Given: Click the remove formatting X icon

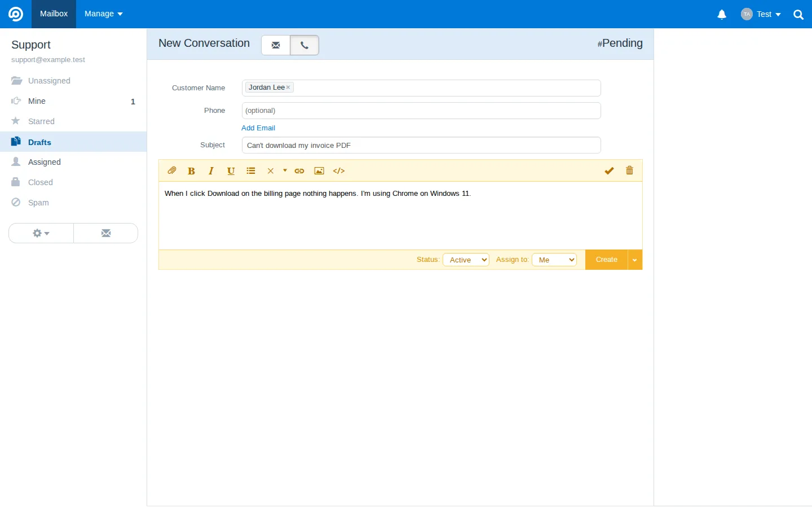Looking at the screenshot, I should pyautogui.click(x=271, y=171).
